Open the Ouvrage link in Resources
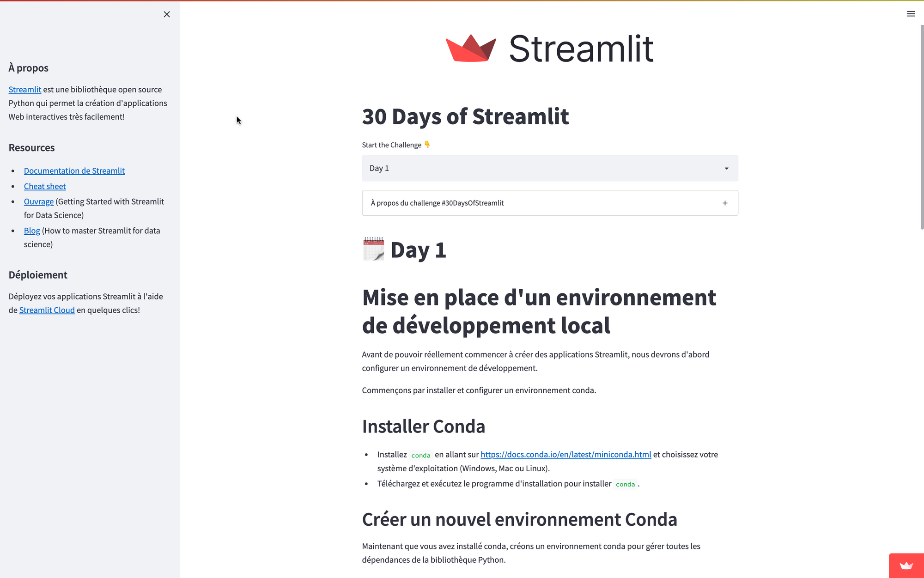Image resolution: width=924 pixels, height=578 pixels. (x=39, y=201)
